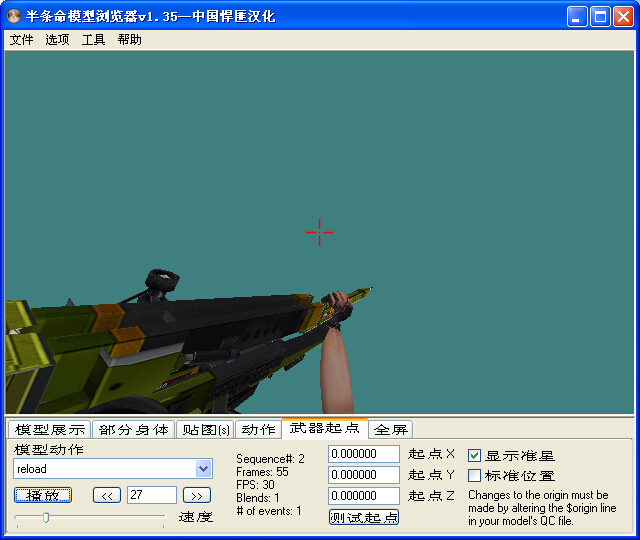Switch to the 部分身体 tab
The height and width of the screenshot is (540, 640).
tap(133, 429)
